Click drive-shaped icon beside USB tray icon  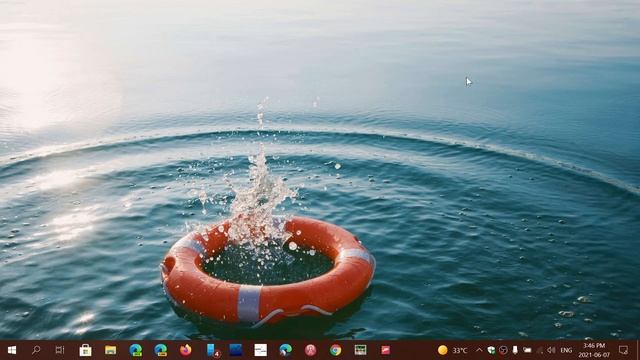(x=527, y=350)
